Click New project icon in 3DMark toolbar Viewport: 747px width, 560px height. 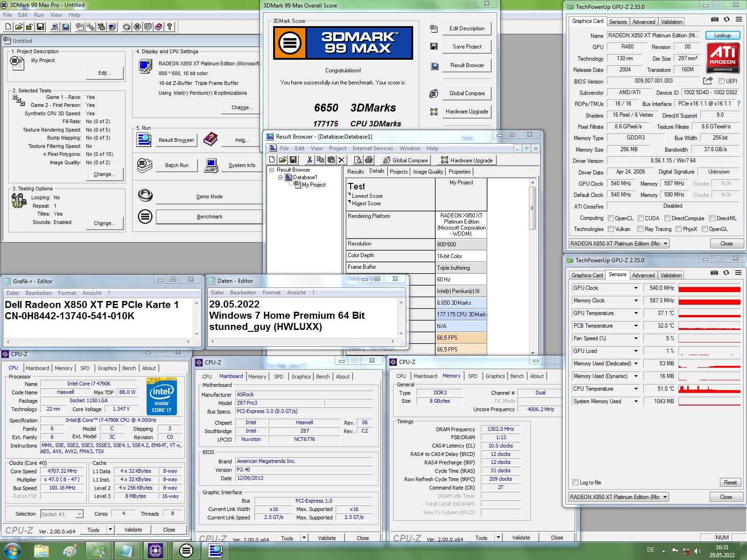tap(8, 27)
